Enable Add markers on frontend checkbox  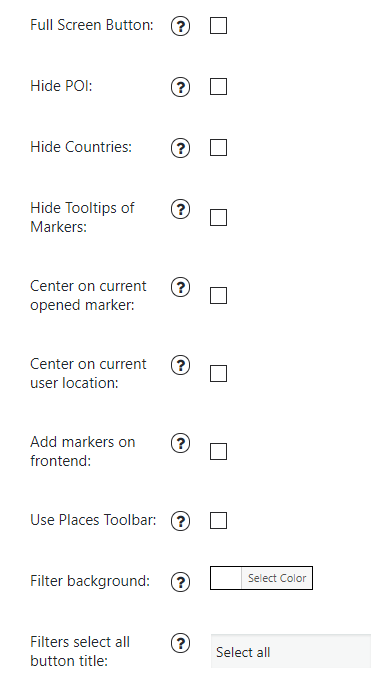coord(218,451)
